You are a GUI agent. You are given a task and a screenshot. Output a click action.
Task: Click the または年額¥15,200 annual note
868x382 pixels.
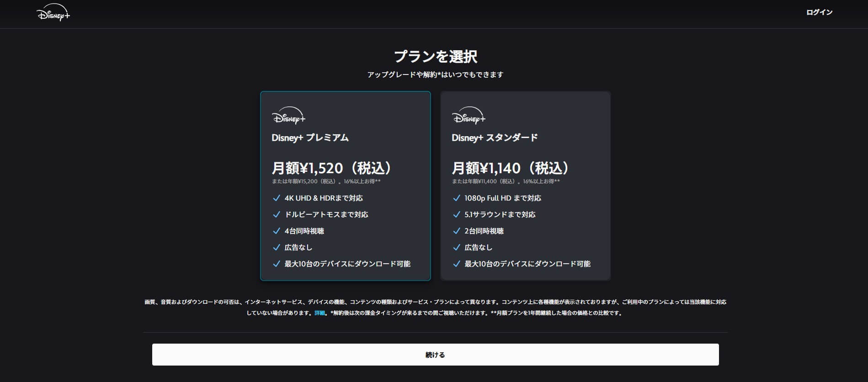(326, 181)
